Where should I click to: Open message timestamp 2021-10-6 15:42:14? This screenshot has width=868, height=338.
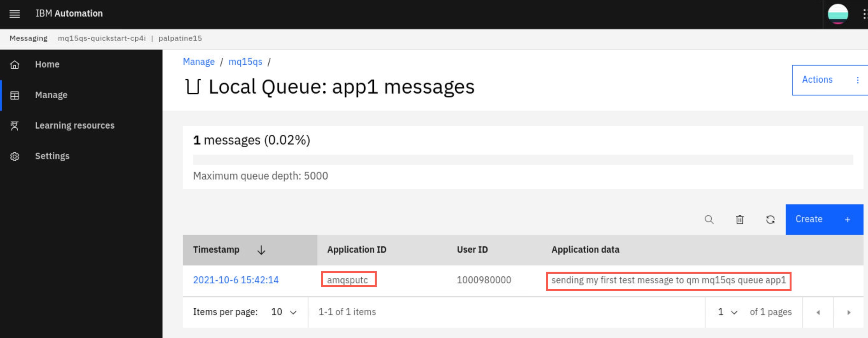tap(236, 280)
